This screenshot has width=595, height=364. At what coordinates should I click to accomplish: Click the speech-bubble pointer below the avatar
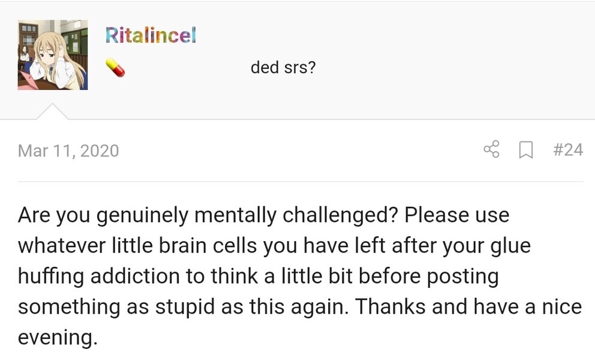[52, 111]
